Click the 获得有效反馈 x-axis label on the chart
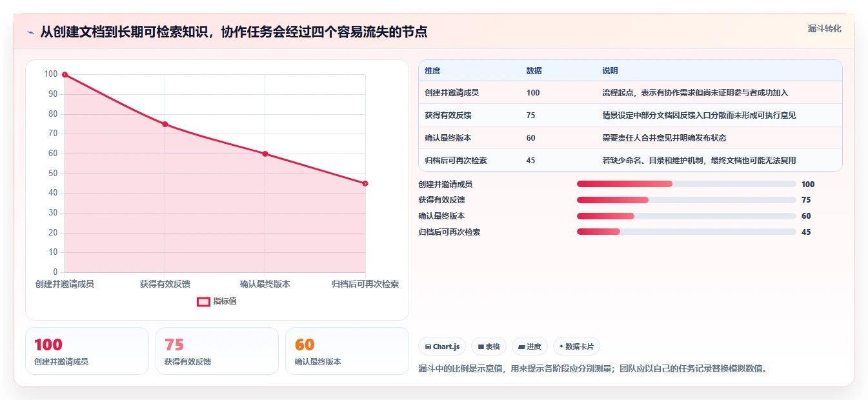Image resolution: width=868 pixels, height=400 pixels. click(x=165, y=284)
